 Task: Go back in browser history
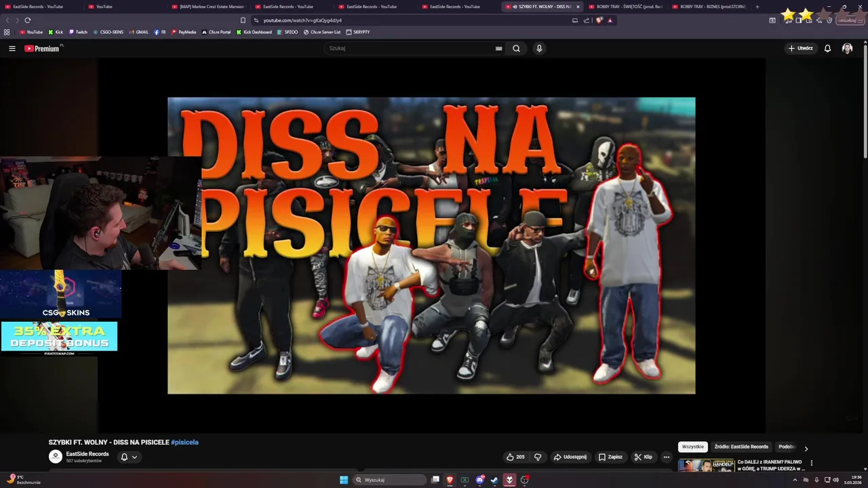coord(7,20)
